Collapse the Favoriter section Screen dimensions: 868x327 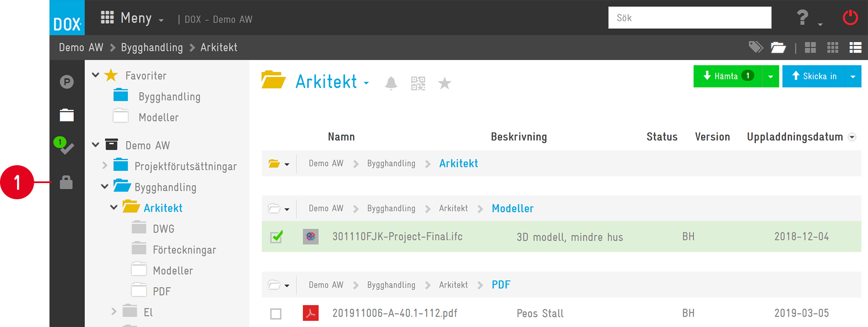pos(95,75)
